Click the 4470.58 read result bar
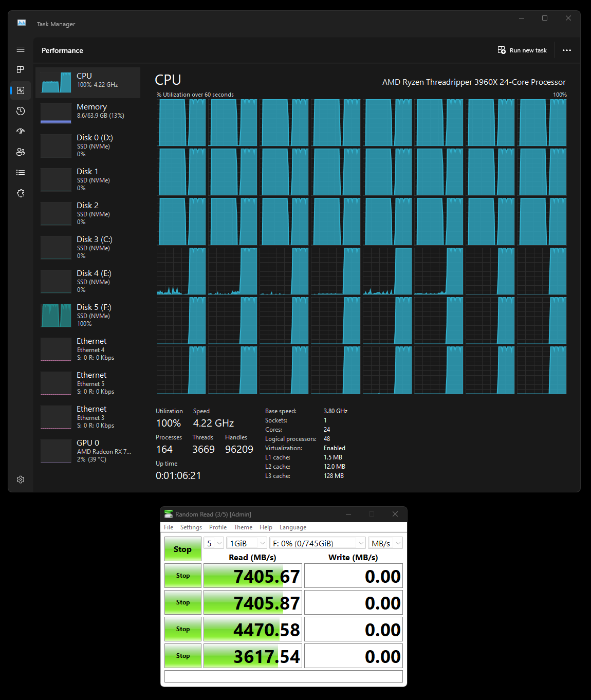Screen dimensions: 591x700 tap(253, 629)
